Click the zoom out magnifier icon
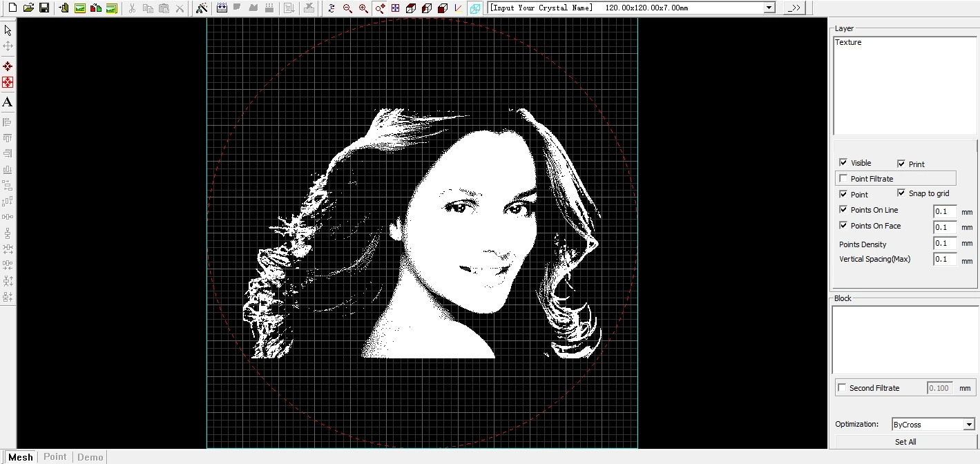Screen dimensions: 980x464 tap(347, 8)
